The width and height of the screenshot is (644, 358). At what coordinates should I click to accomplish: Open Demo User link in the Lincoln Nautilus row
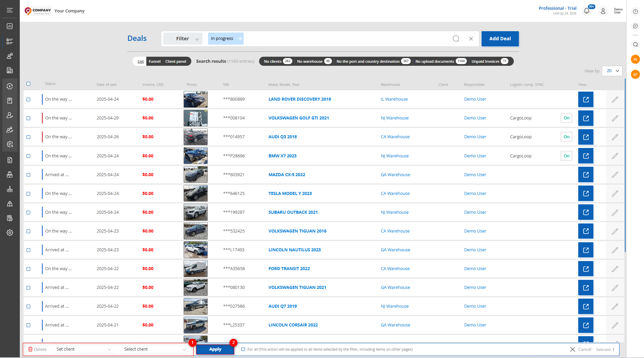[x=475, y=250]
